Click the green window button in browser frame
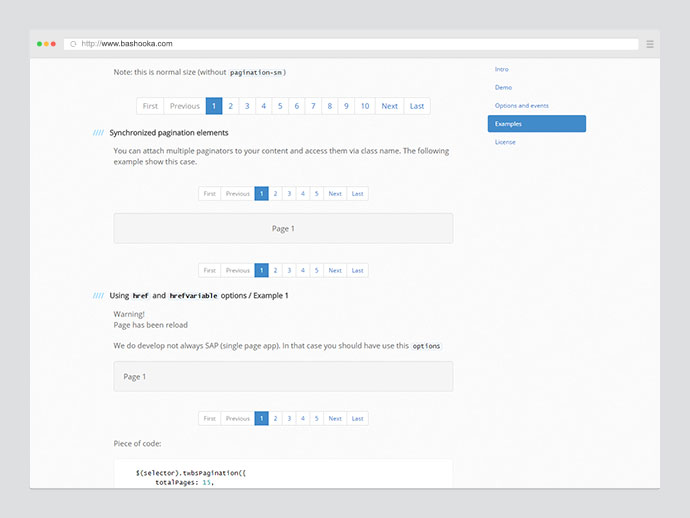Image resolution: width=690 pixels, height=518 pixels. click(x=39, y=44)
